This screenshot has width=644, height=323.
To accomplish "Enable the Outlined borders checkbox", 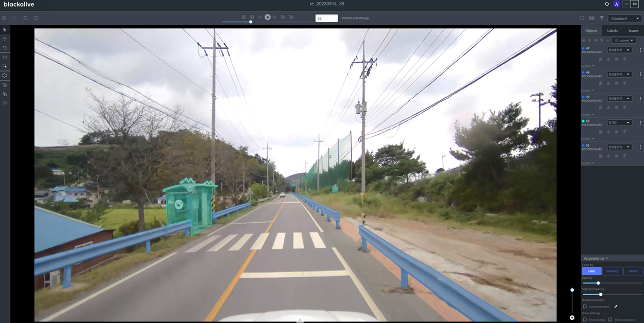I will click(x=584, y=307).
